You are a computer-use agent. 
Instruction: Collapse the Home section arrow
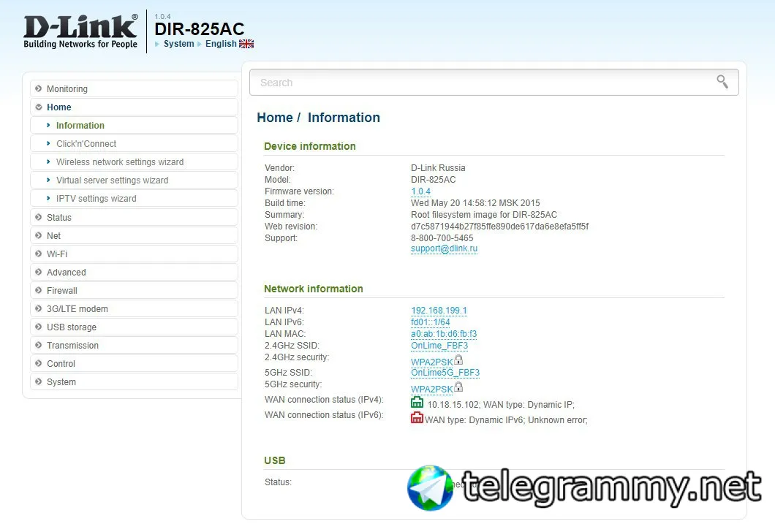pos(39,107)
